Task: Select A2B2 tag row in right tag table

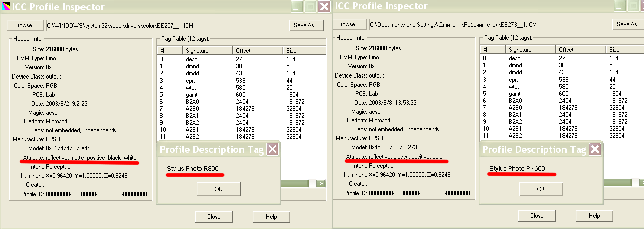Action: (562, 135)
